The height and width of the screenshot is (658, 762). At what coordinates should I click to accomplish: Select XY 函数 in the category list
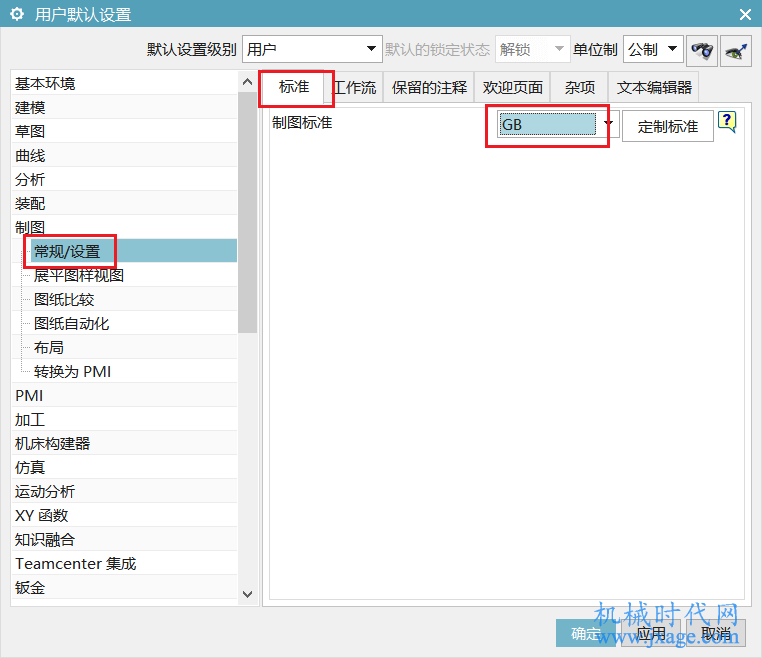point(124,515)
